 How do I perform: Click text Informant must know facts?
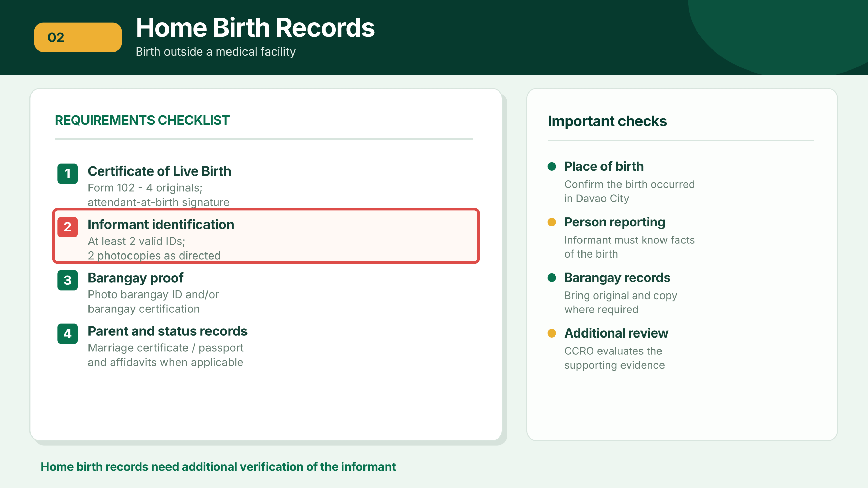(x=630, y=240)
